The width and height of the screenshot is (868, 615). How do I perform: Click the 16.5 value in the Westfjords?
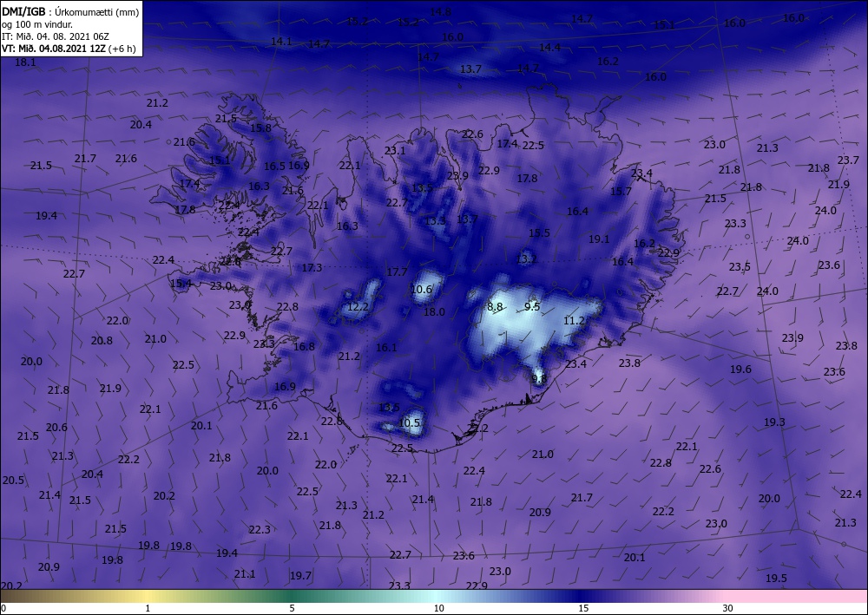274,167
